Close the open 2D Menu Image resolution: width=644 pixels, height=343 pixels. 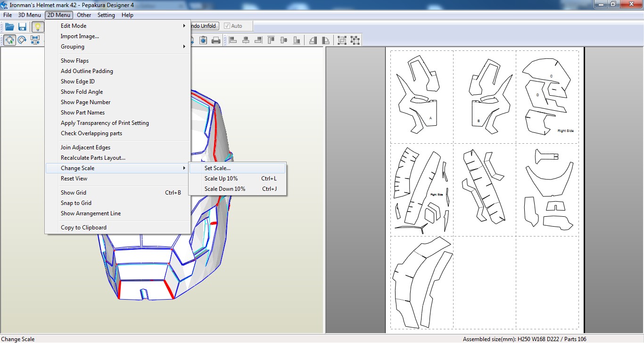pos(59,15)
